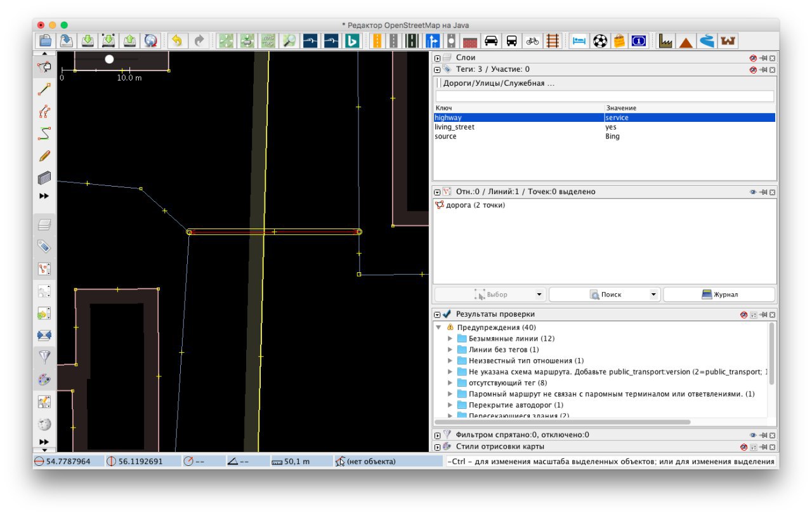Collapse the Результаты проверки panel
Image resolution: width=812 pixels, height=516 pixels.
pyautogui.click(x=437, y=314)
